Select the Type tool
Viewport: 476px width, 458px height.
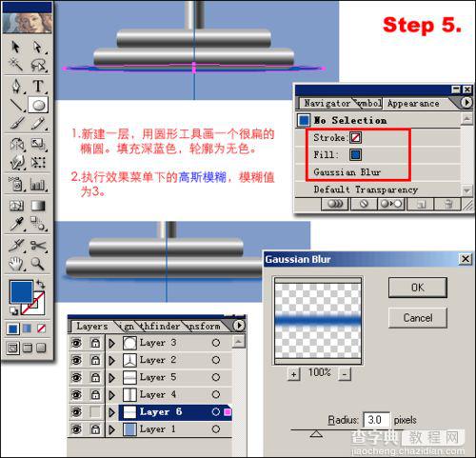[38, 86]
